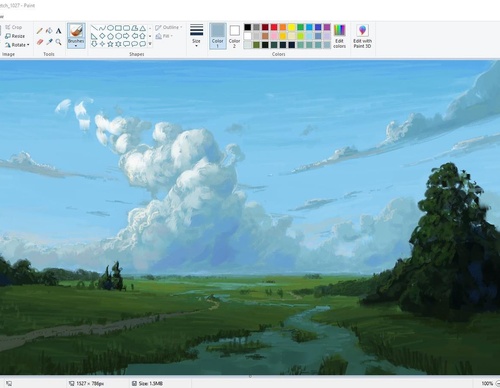Pick the brown color swatch

point(265,36)
